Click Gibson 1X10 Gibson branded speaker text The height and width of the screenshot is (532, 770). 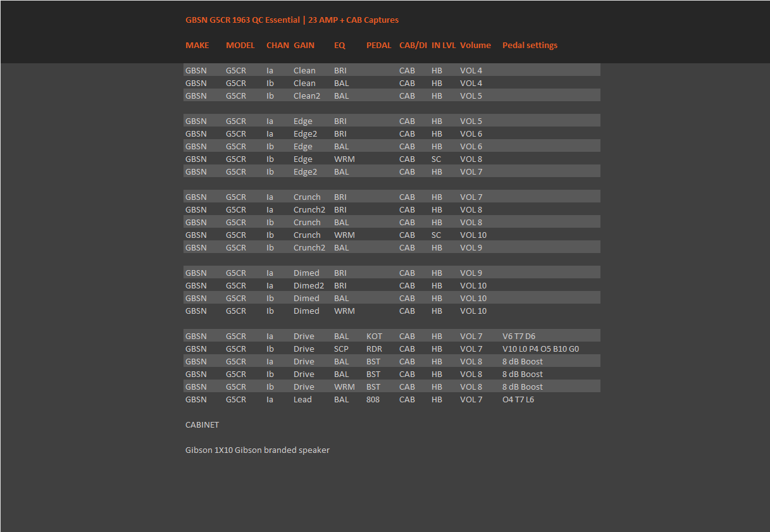point(258,450)
